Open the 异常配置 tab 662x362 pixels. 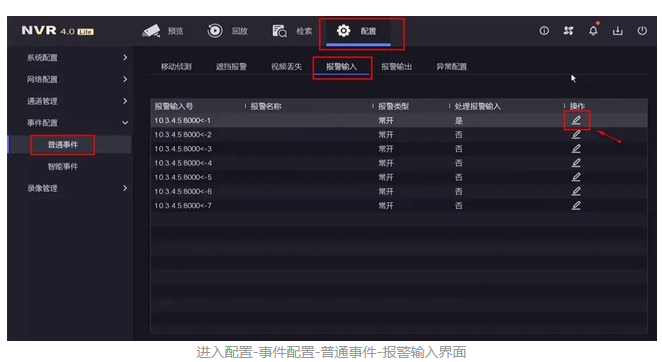(x=451, y=67)
